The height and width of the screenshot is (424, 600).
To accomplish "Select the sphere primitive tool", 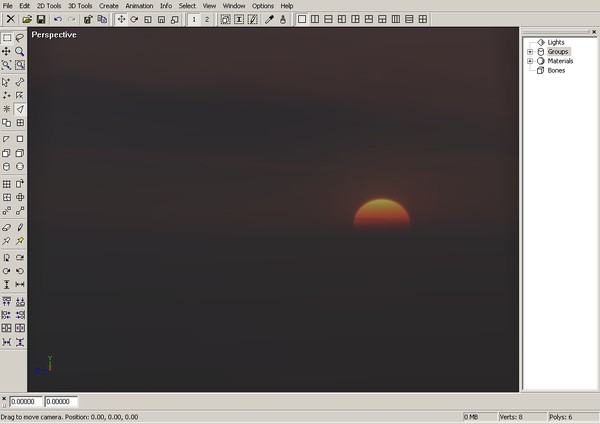I will 20,166.
